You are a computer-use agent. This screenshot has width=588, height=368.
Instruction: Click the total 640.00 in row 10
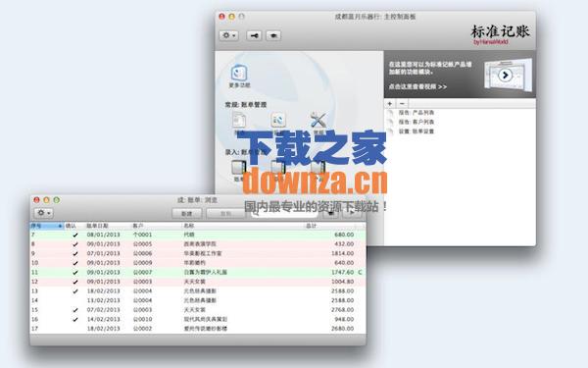[x=344, y=263]
